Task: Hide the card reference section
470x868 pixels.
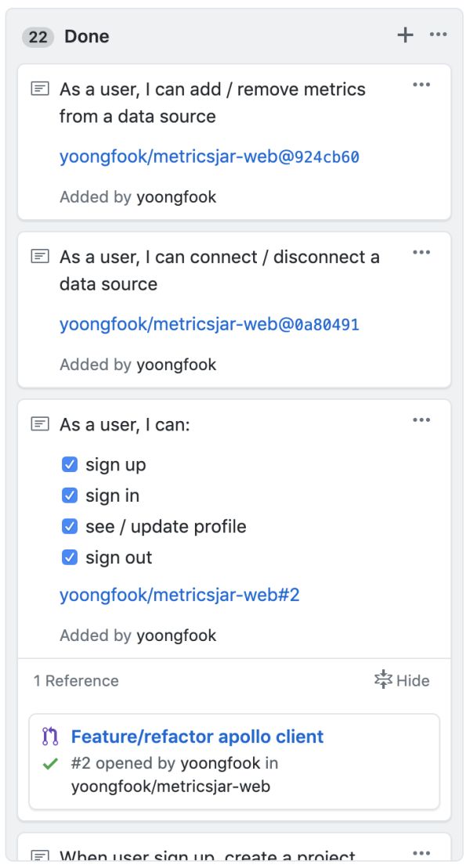Action: (403, 680)
